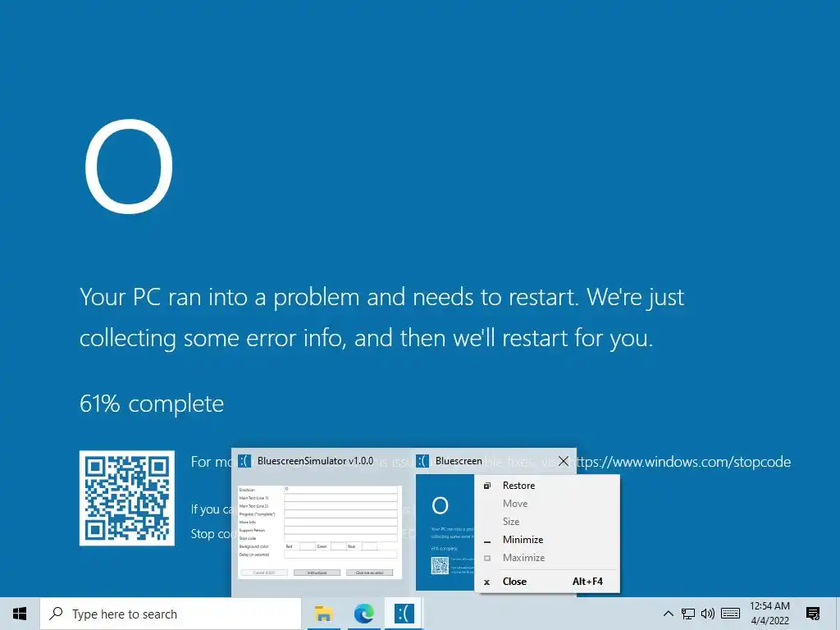Open the clock showing 12:54 AM

769,614
